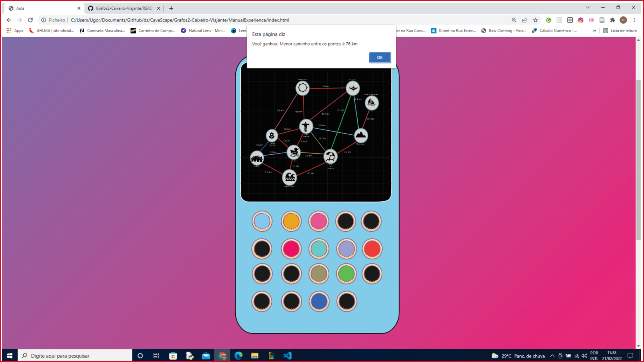Viewport: 644px width, 362px height.
Task: Select the flower Jardim Botânico node
Action: pos(271,136)
